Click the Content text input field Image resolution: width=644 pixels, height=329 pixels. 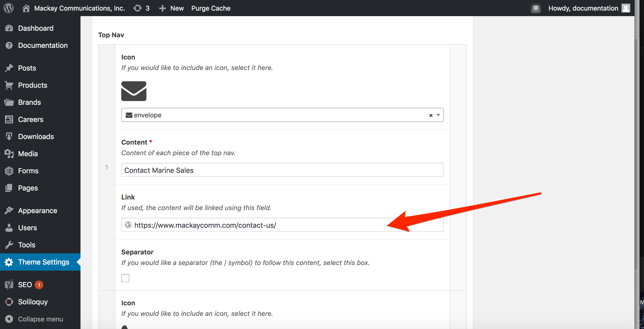pos(282,170)
